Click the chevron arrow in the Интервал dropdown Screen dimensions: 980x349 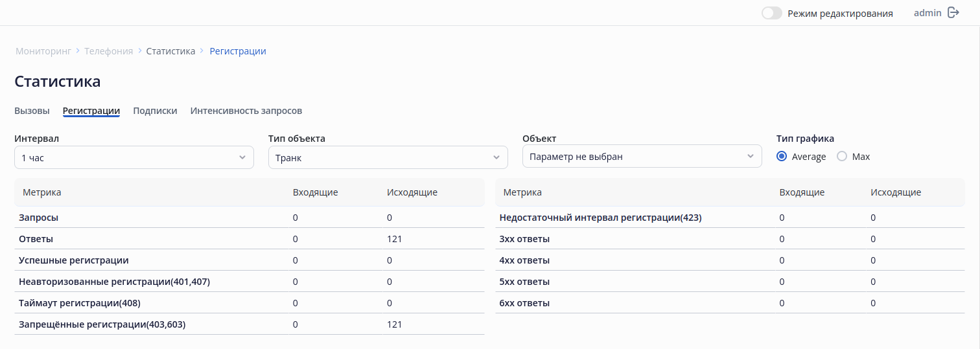coord(242,157)
